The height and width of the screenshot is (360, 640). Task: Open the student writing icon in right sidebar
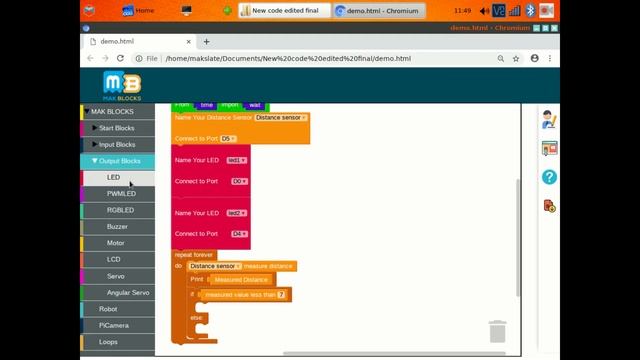tap(549, 119)
